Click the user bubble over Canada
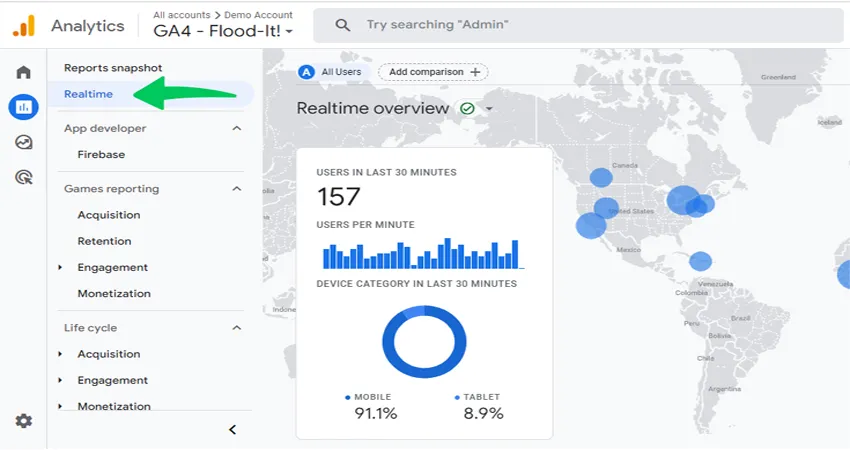850x450 pixels. (x=601, y=177)
